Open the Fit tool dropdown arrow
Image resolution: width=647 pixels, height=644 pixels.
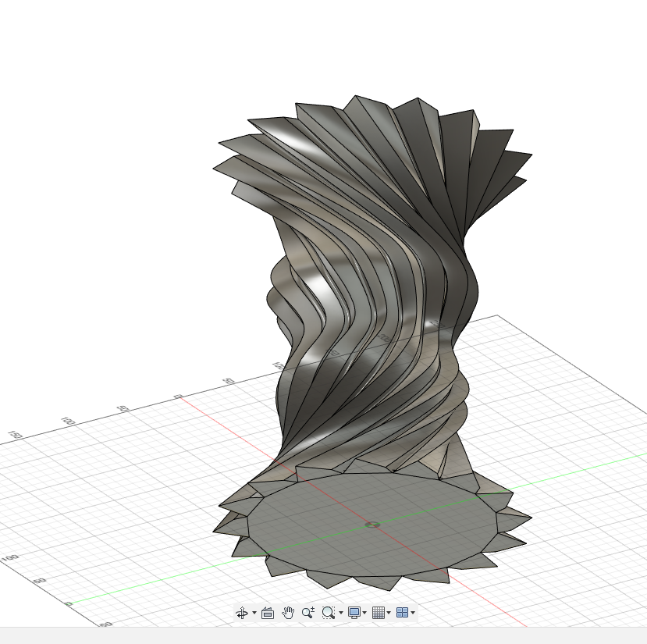tap(340, 614)
